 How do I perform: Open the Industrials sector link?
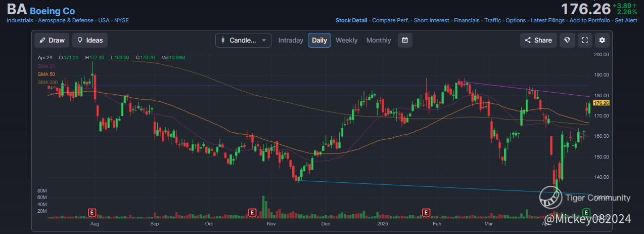coord(20,20)
